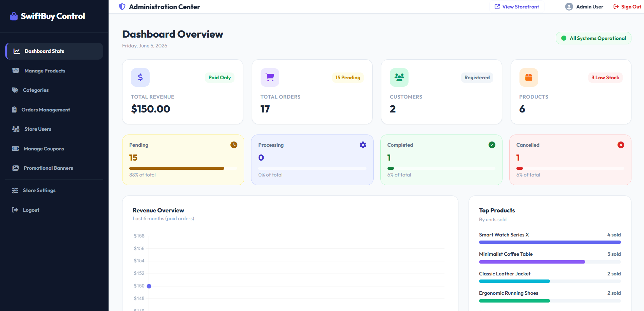Click the Admin User avatar icon

click(569, 7)
